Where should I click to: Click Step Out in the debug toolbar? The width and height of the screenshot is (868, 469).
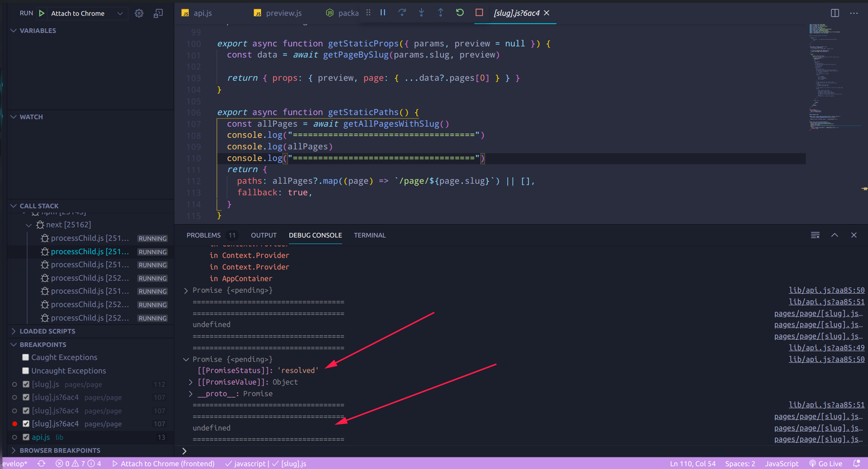pyautogui.click(x=440, y=13)
